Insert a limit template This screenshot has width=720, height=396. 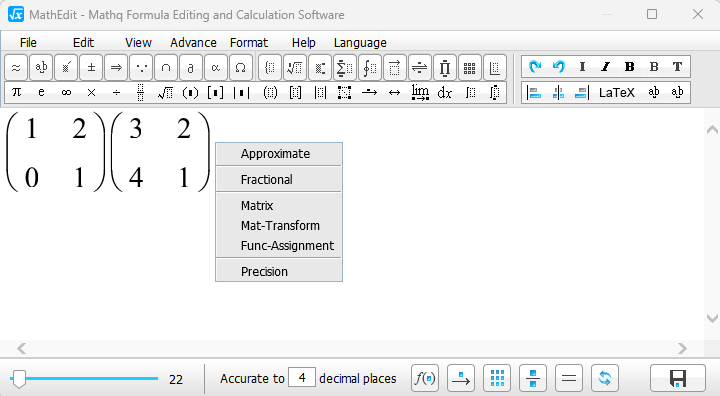tap(420, 92)
